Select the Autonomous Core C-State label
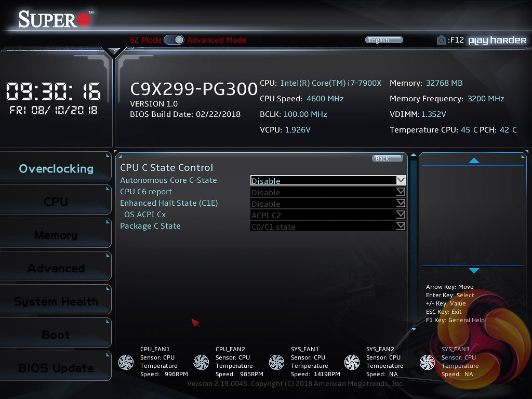This screenshot has height=399, width=532. coord(168,180)
